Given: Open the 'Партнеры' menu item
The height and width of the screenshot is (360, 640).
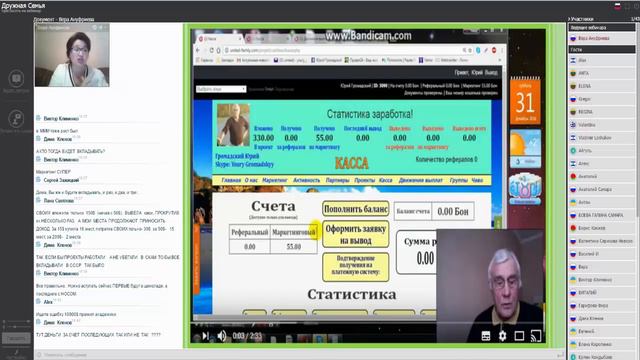Looking at the screenshot, I should (338, 180).
